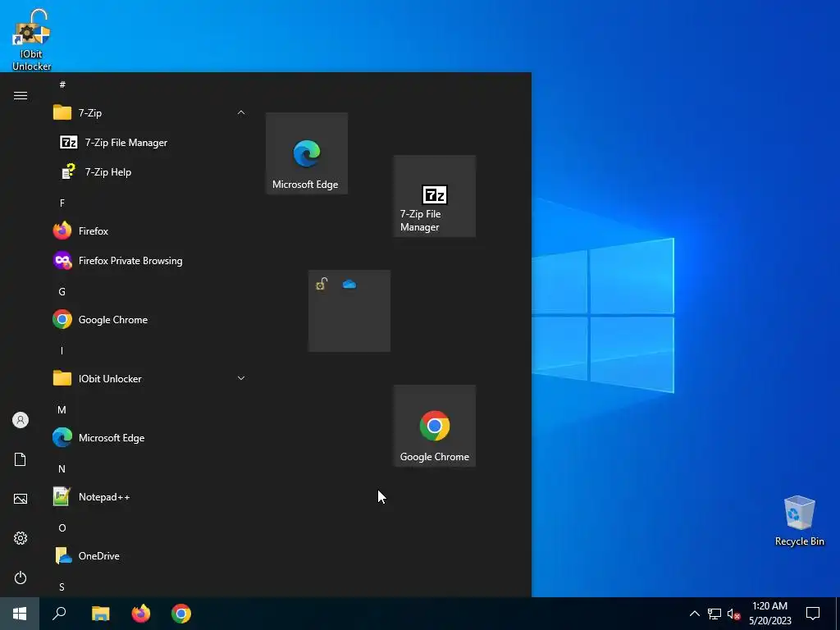Click the muted volume tray icon
Image resolution: width=840 pixels, height=630 pixels.
pos(733,614)
